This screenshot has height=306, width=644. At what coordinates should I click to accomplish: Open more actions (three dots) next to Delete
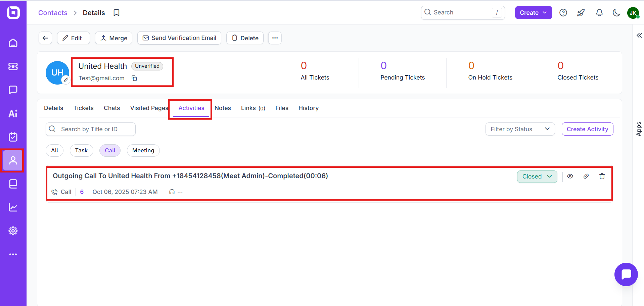pos(275,38)
